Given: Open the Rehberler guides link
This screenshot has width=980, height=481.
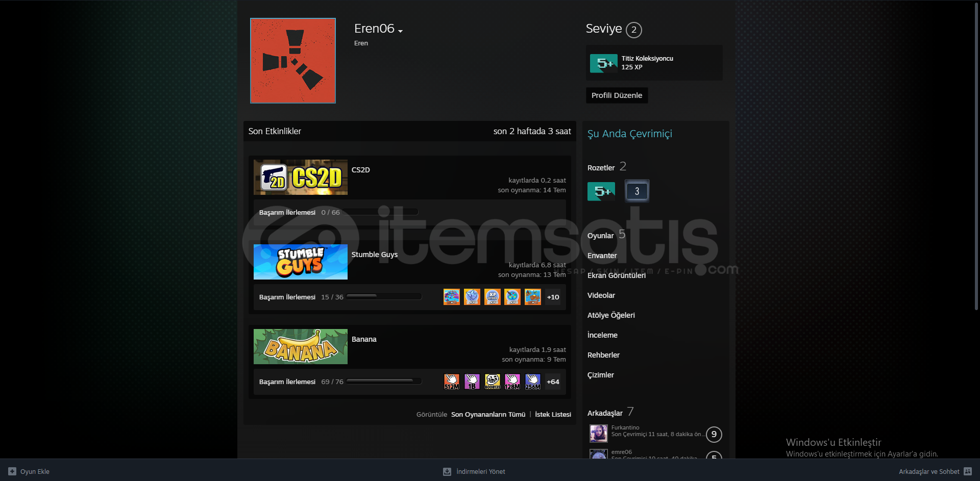Looking at the screenshot, I should (x=603, y=355).
